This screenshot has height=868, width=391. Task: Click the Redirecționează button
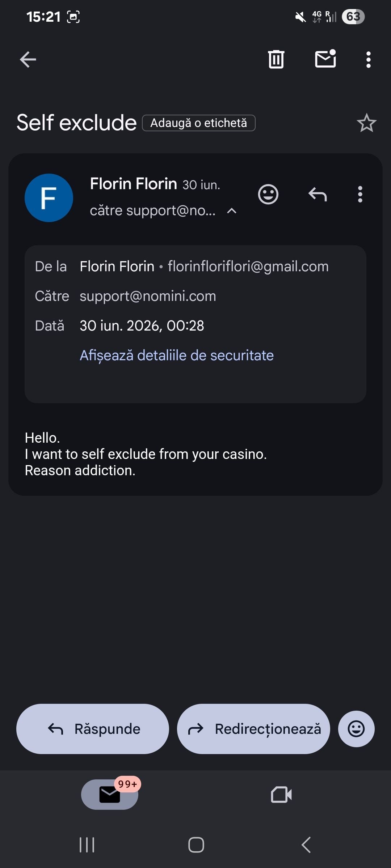253,729
